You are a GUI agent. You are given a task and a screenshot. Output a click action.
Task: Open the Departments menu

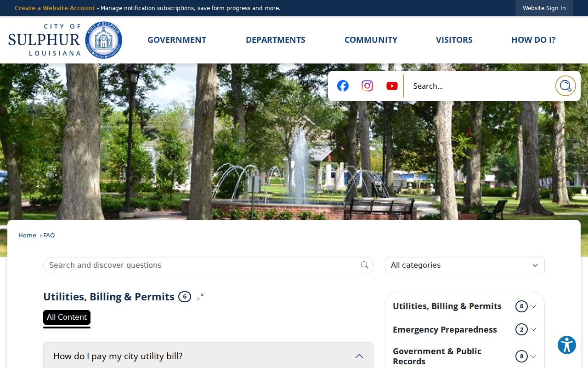tap(276, 40)
